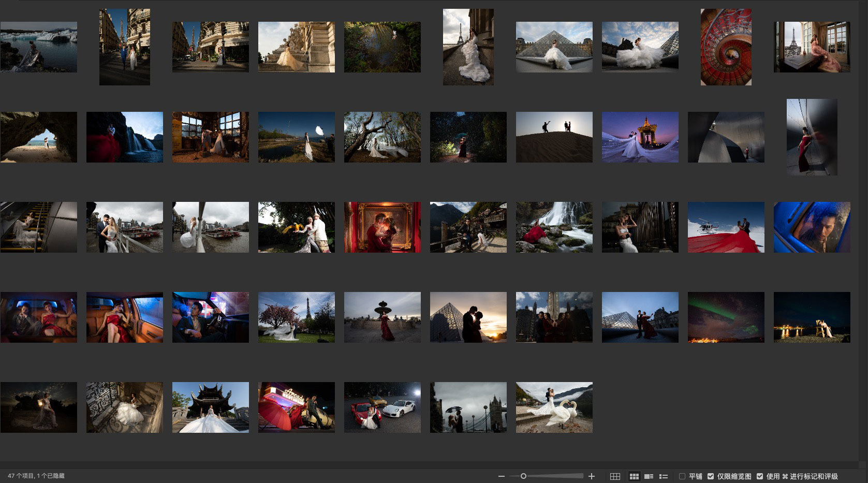Uncheck the 仅限缩览图 checkbox

pos(711,476)
